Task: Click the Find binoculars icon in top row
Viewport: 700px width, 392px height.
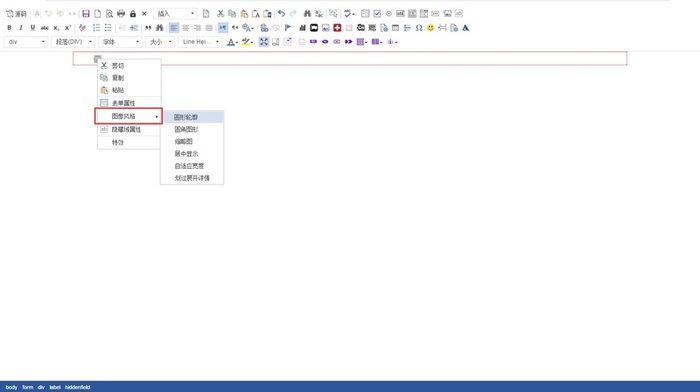Action: (307, 14)
